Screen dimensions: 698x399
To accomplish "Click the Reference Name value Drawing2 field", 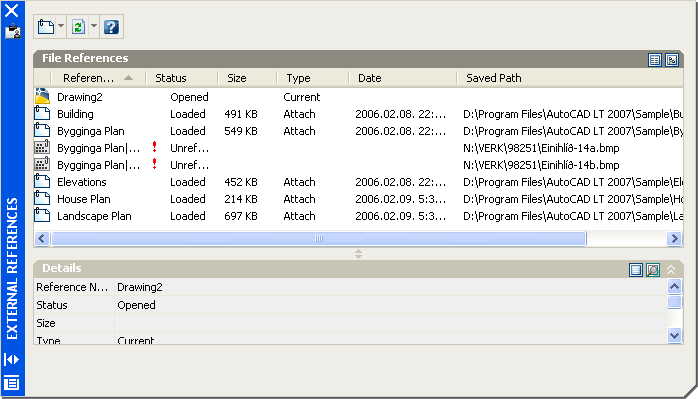I will click(x=390, y=287).
